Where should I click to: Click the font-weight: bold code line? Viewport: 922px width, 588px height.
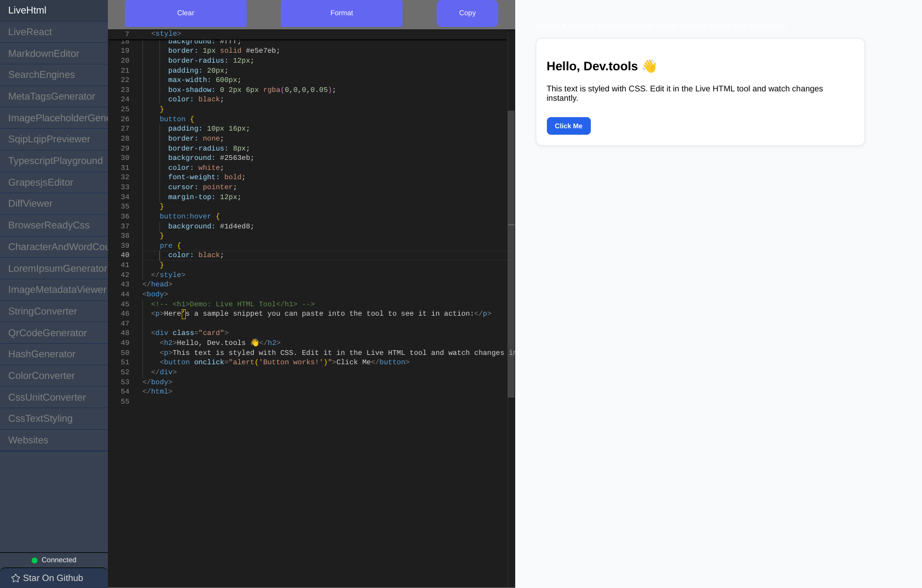206,177
